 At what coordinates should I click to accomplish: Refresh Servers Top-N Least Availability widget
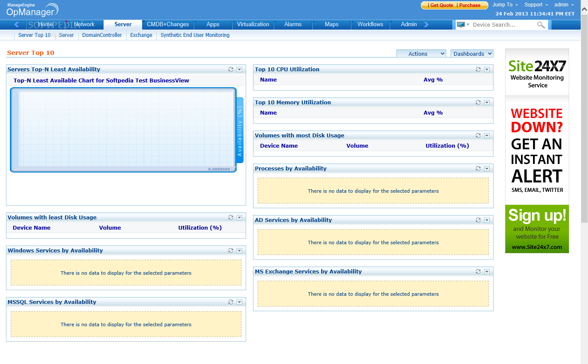coord(231,70)
